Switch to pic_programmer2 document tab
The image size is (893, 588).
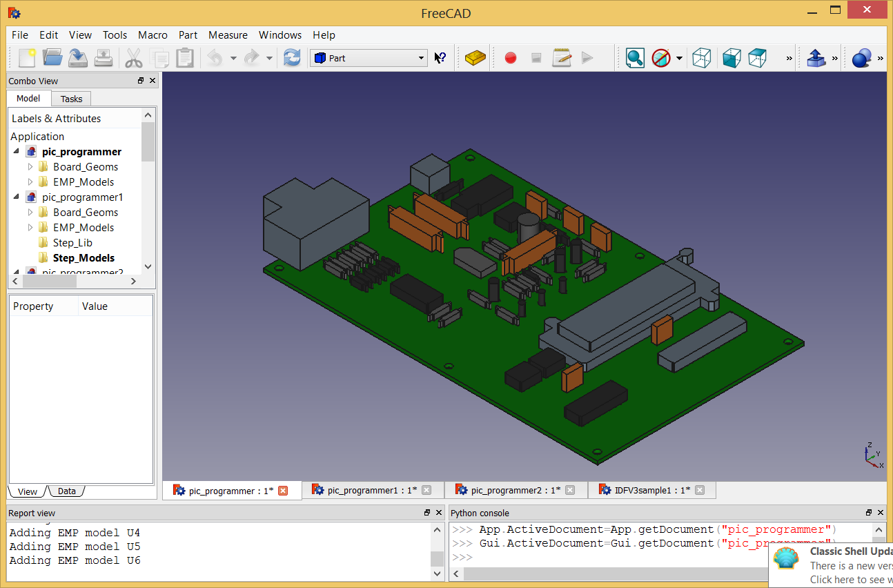click(x=515, y=490)
